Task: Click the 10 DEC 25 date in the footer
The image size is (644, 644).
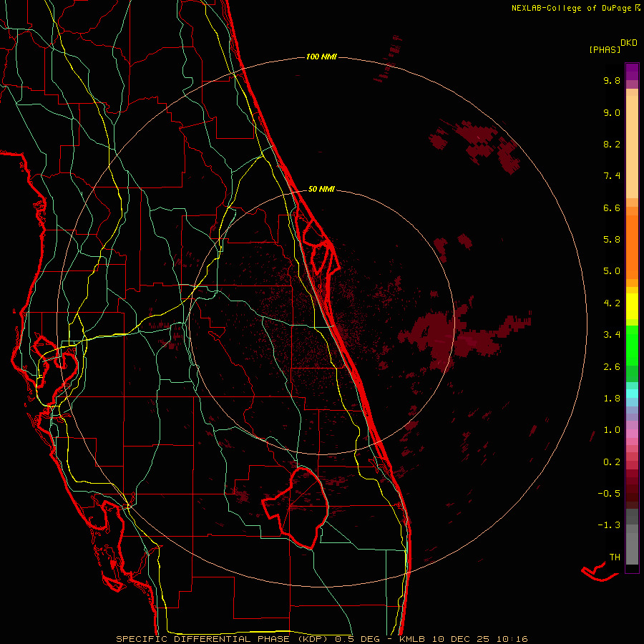Action: pyautogui.click(x=461, y=639)
